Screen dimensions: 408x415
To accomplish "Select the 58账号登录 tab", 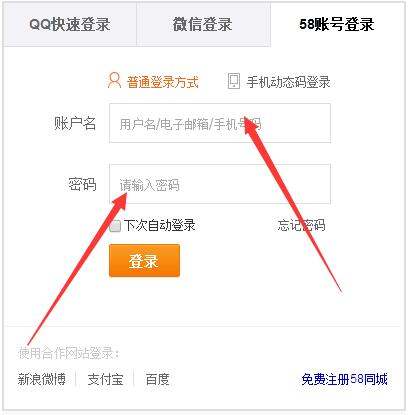I will [337, 24].
